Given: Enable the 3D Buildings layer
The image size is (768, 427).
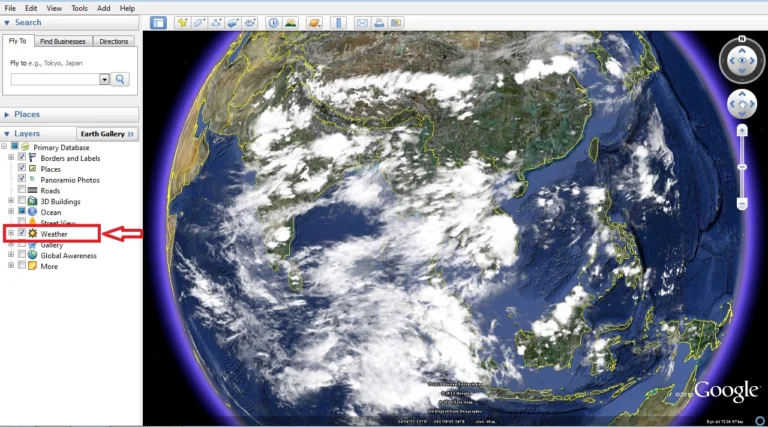Looking at the screenshot, I should point(22,200).
